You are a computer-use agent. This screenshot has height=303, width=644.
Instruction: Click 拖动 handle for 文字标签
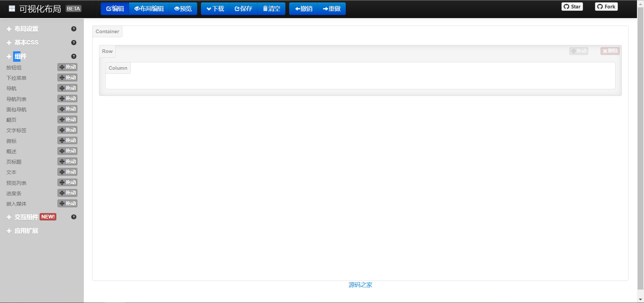[67, 130]
